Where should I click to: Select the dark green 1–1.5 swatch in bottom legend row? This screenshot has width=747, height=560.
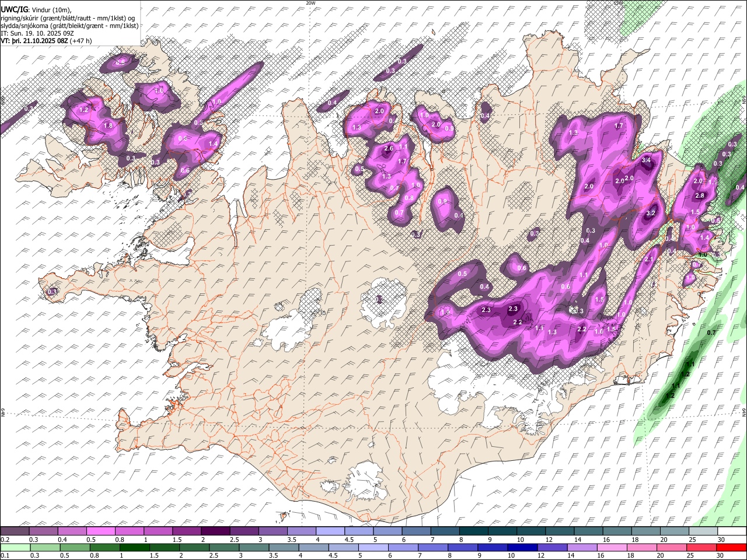tap(134, 548)
